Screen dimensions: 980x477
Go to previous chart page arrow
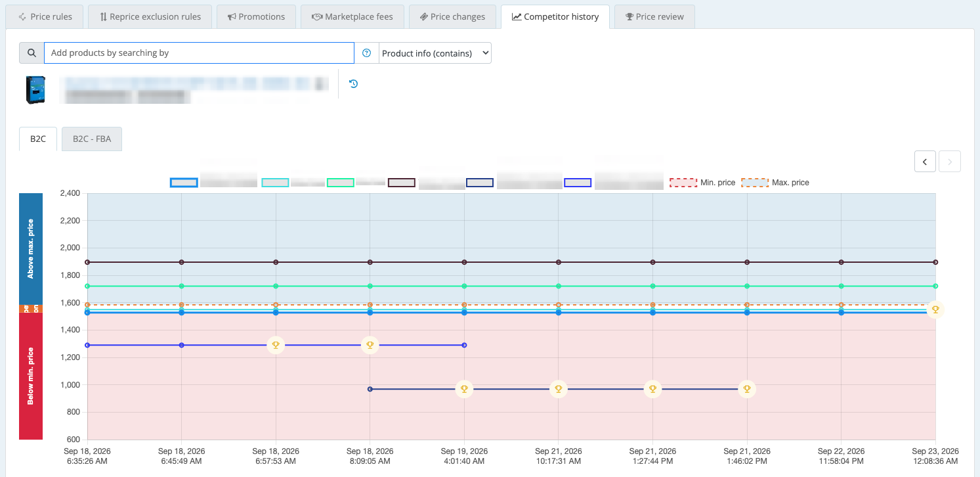pos(925,161)
